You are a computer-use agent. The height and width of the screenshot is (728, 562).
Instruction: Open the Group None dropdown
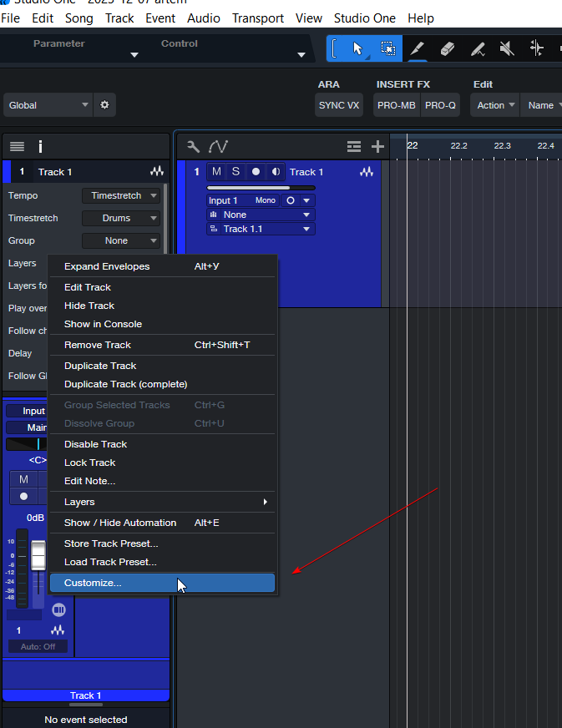pyautogui.click(x=121, y=240)
